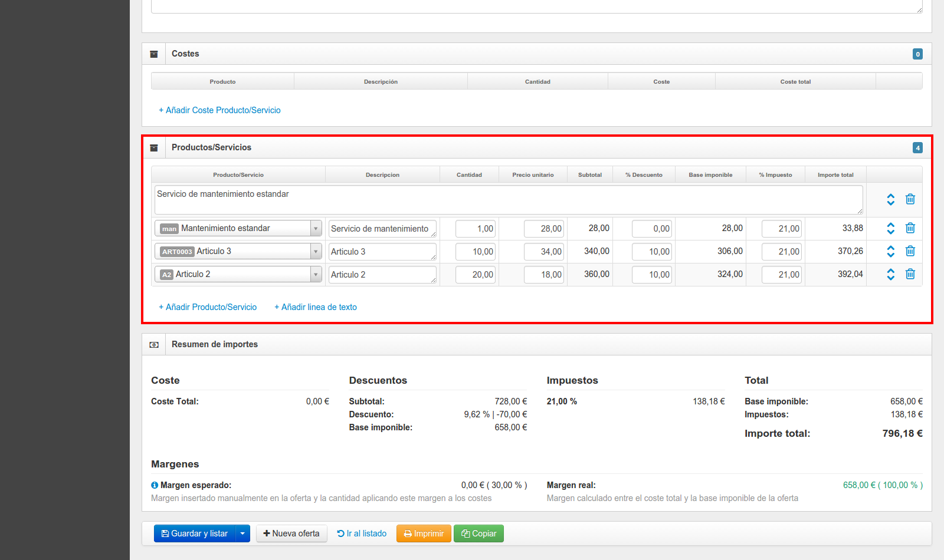Screen dimensions: 944x560
Task: Click Añadir Producto/Servicio link
Action: coord(208,307)
